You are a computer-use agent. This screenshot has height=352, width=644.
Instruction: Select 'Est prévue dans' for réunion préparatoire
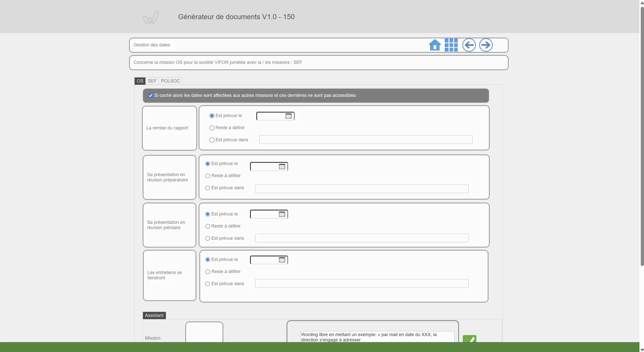click(208, 188)
